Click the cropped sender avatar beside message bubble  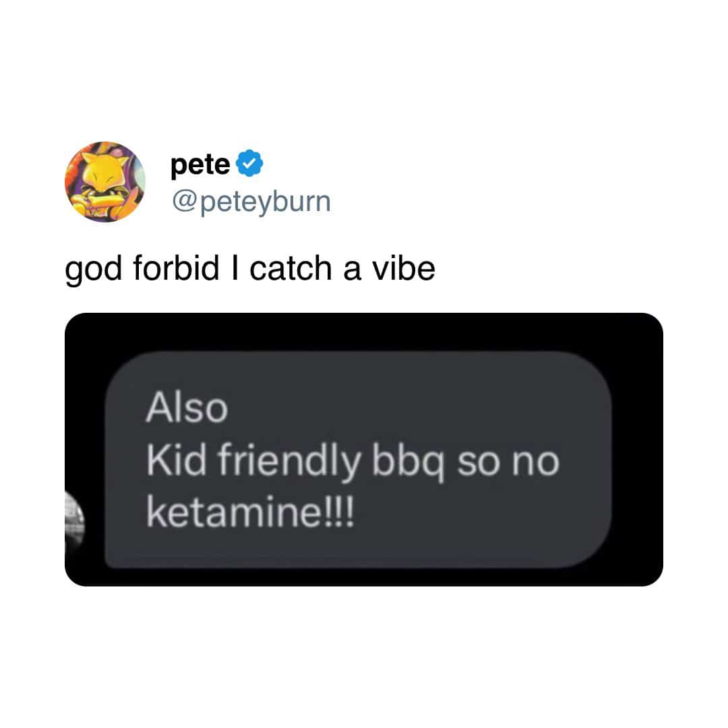point(74,518)
